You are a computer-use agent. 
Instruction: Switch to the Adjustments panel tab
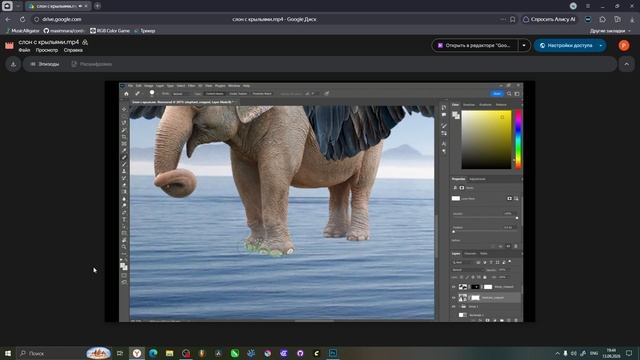coord(477,179)
